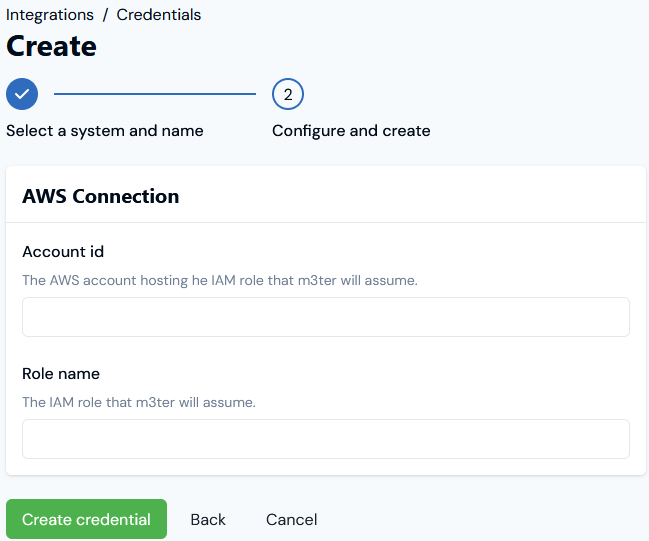Click the AWS account hosting help text
649x541 pixels.
click(220, 280)
